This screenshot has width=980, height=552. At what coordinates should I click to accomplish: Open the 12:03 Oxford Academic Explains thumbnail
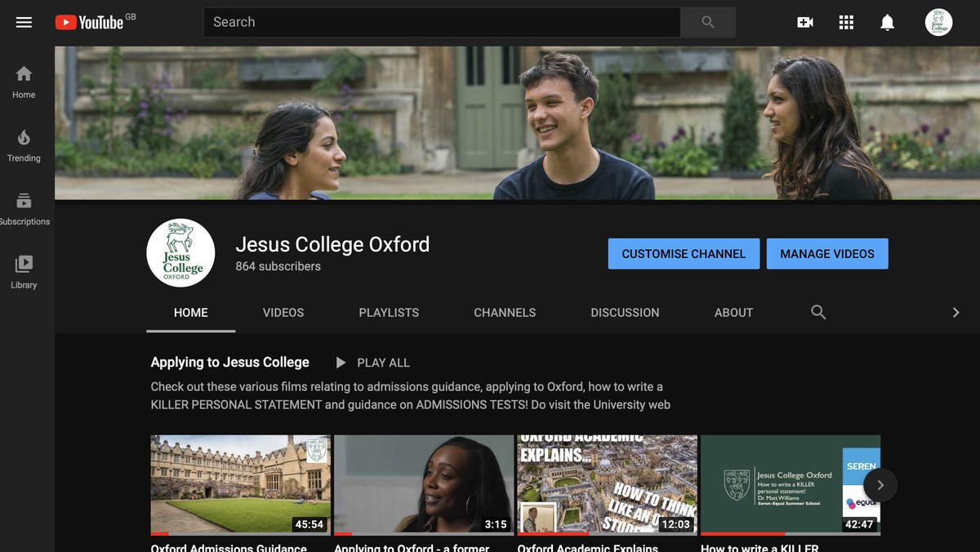pos(608,485)
